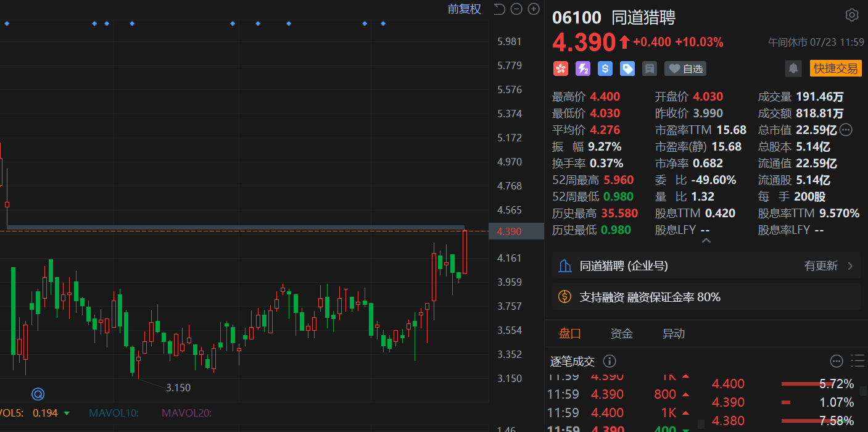
Task: Select the 4.380 price level row
Action: click(782, 421)
